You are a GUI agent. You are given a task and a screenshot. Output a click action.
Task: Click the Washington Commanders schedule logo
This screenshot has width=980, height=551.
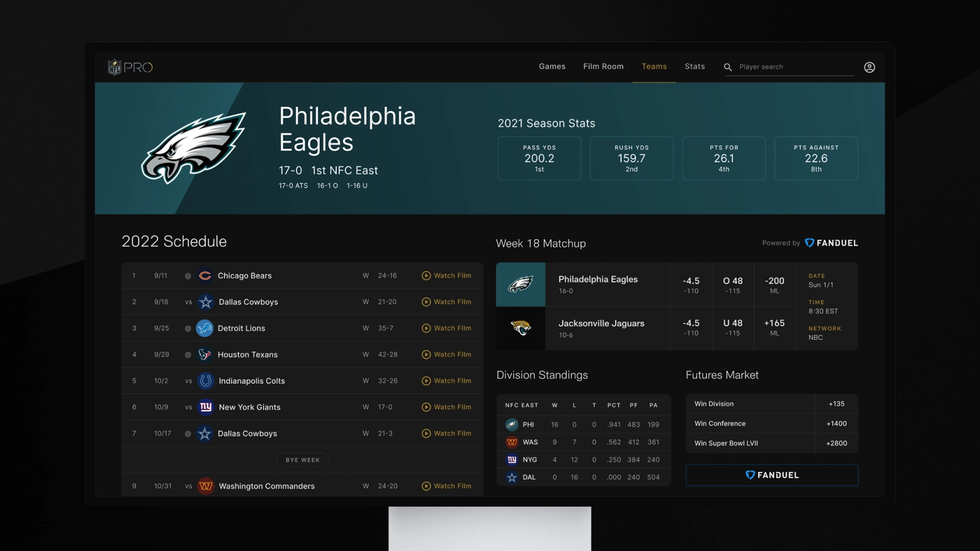click(206, 486)
